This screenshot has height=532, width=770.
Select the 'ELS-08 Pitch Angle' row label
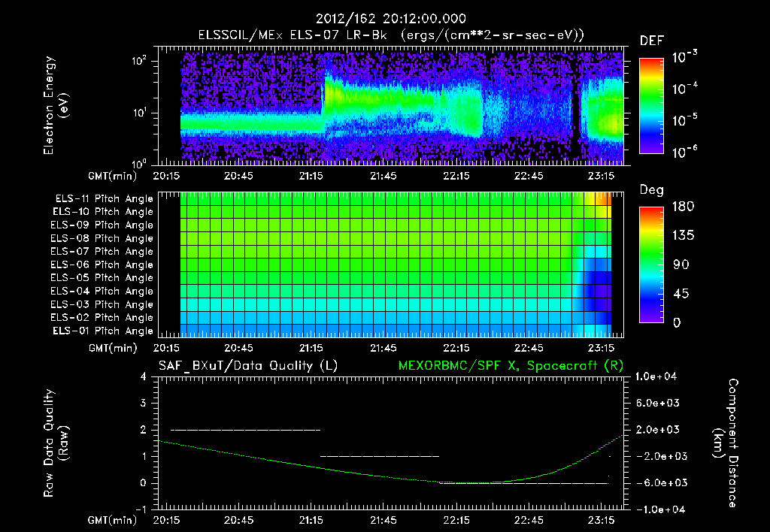click(x=102, y=238)
